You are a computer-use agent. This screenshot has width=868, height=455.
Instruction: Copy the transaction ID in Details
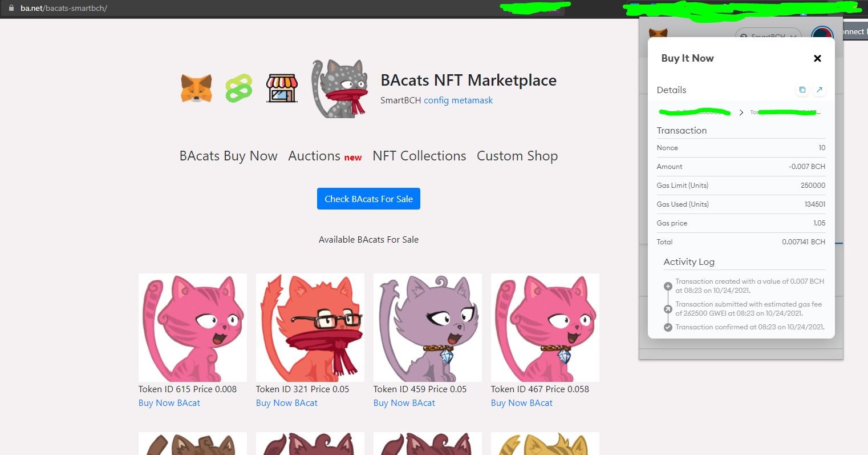coord(802,90)
